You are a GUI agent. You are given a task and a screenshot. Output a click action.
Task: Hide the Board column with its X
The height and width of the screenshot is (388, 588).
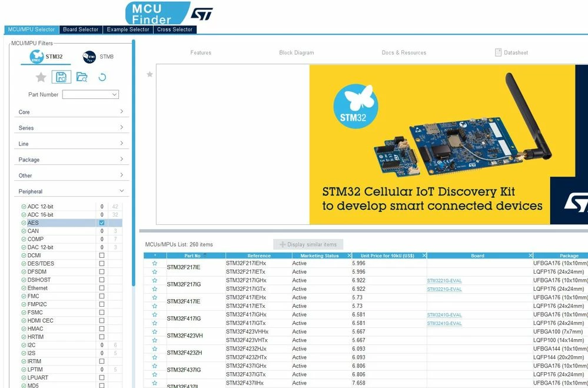tap(530, 256)
